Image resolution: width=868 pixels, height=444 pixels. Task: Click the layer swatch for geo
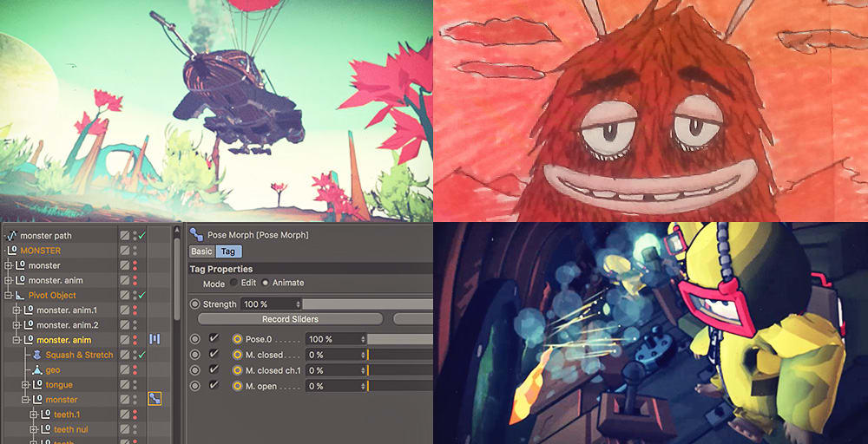point(124,370)
